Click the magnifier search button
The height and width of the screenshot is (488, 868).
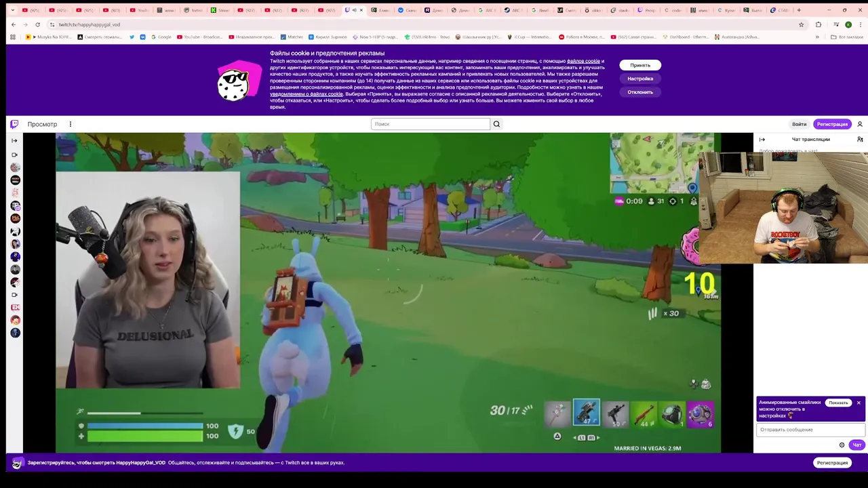coord(496,124)
